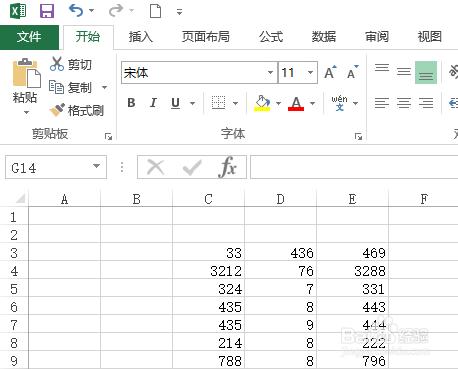Toggle center text alignment
The height and width of the screenshot is (369, 458).
(404, 103)
